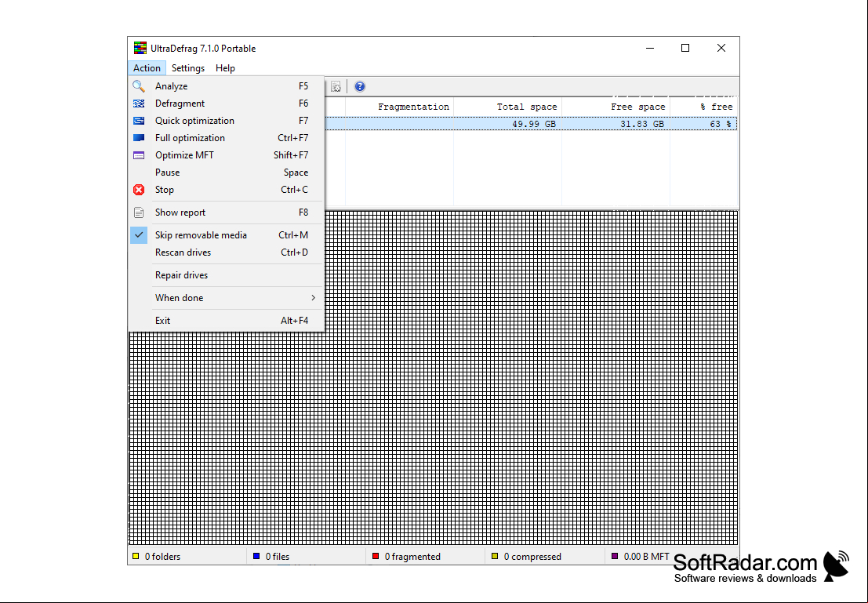Sort by the Total space column header
The image size is (868, 603).
507,107
